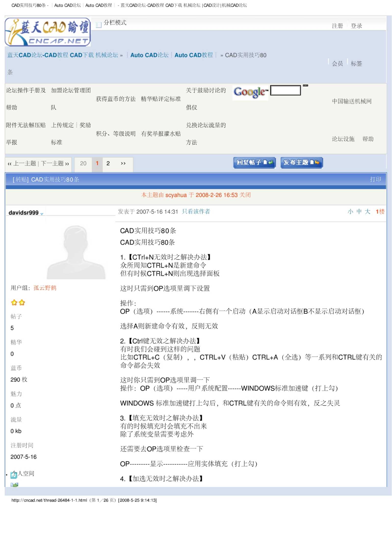Click post time 发表于 2007-5-16 14:31
This screenshot has width=392, height=551.
click(x=148, y=211)
